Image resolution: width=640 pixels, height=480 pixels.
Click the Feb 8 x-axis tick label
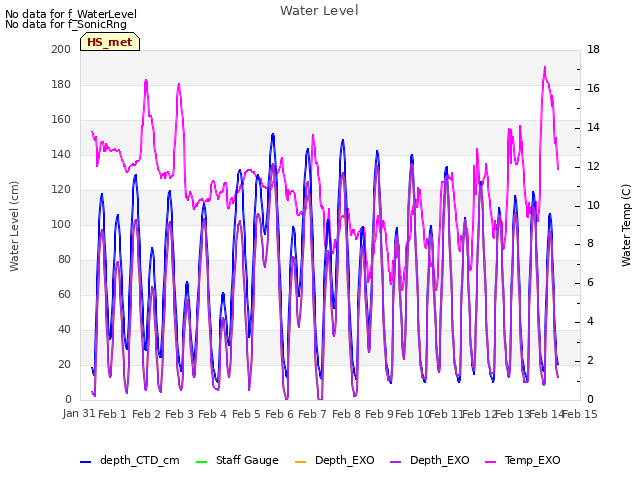click(346, 414)
